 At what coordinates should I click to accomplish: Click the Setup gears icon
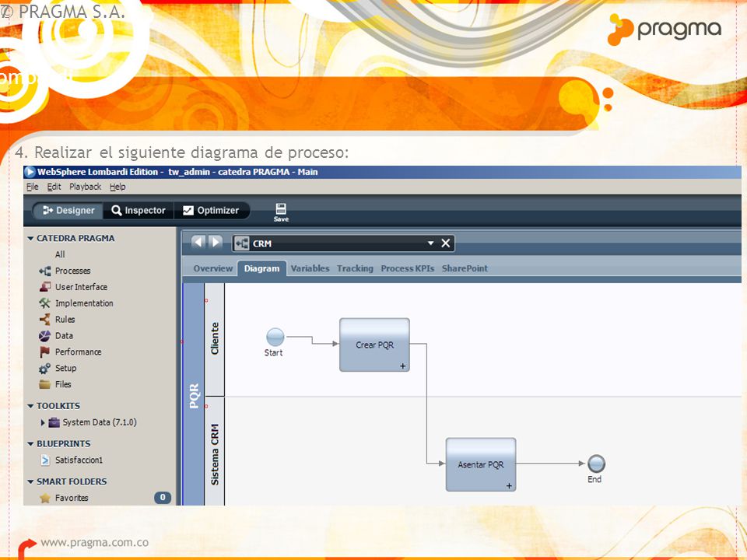(x=45, y=369)
